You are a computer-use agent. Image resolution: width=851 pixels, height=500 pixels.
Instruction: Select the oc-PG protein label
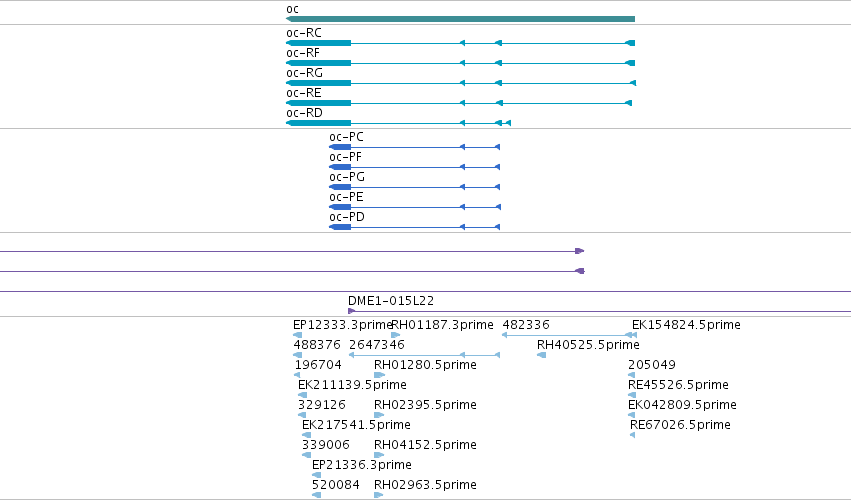(x=347, y=178)
